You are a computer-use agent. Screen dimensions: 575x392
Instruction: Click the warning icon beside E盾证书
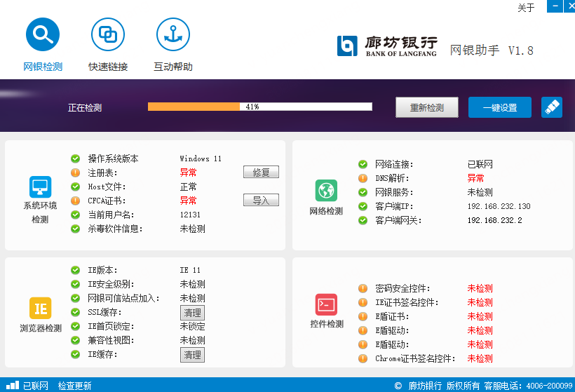pyautogui.click(x=363, y=316)
